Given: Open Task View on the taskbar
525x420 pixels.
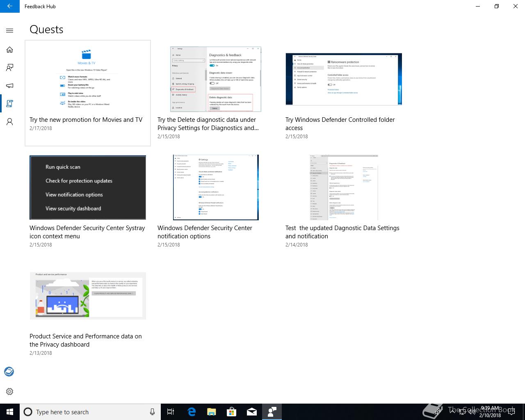Looking at the screenshot, I should pos(171,412).
